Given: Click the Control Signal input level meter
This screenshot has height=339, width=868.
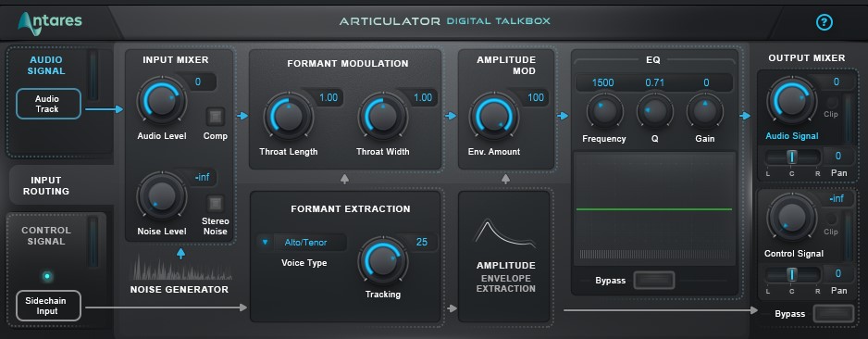Looking at the screenshot, I should click(93, 242).
